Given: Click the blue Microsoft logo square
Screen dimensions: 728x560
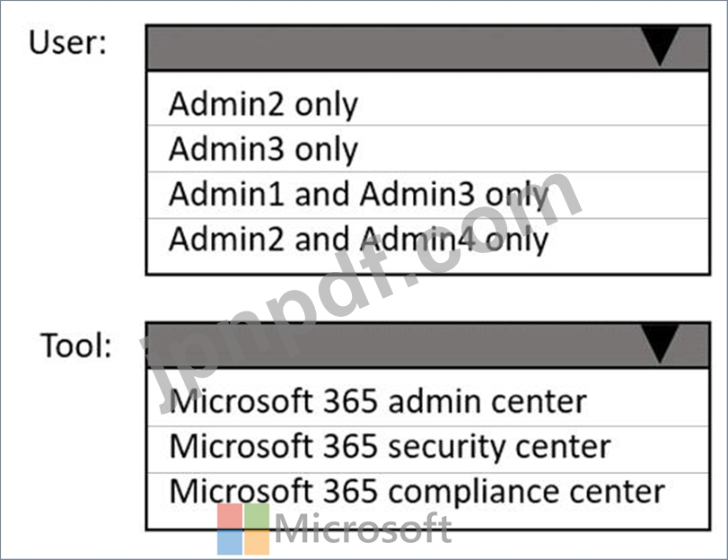Looking at the screenshot, I should 230,543.
